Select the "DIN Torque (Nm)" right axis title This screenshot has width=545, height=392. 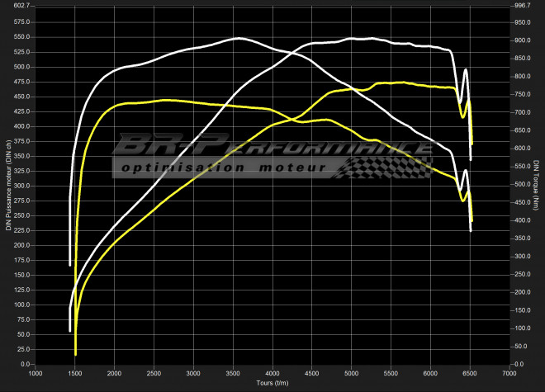(536, 185)
